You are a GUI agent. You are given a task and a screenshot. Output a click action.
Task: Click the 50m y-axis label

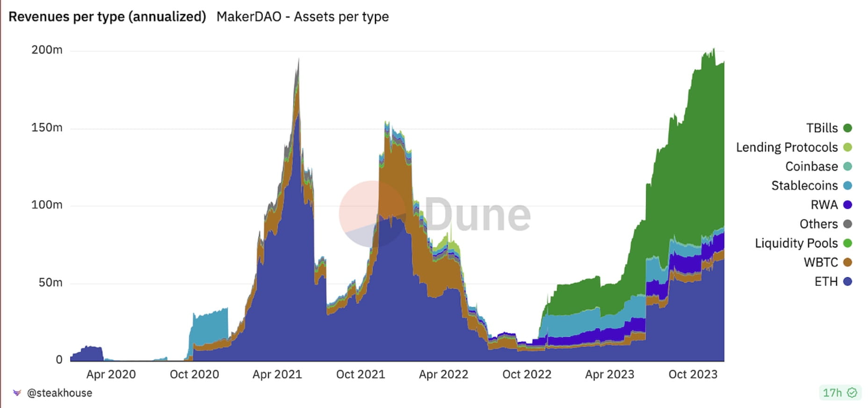[50, 282]
